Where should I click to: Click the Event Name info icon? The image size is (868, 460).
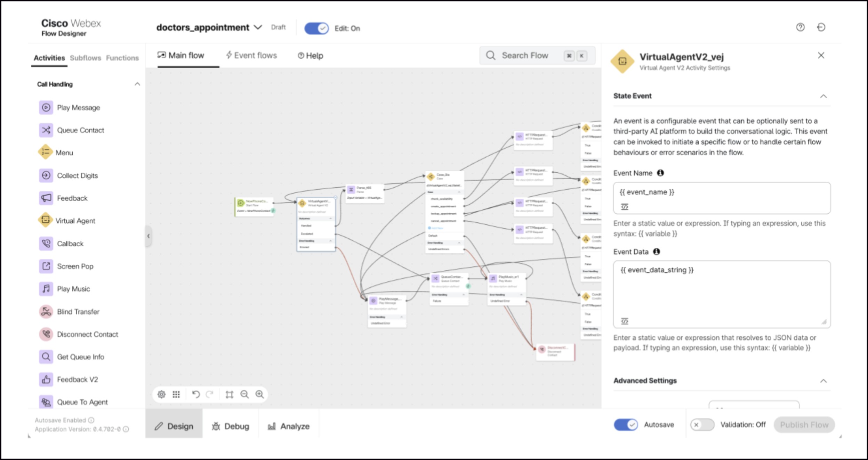point(660,173)
